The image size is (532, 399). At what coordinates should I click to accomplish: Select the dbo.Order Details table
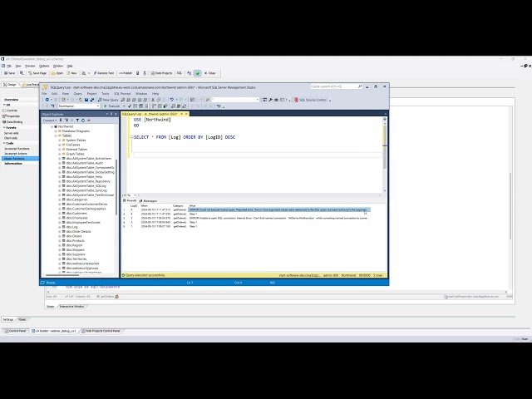pos(78,232)
